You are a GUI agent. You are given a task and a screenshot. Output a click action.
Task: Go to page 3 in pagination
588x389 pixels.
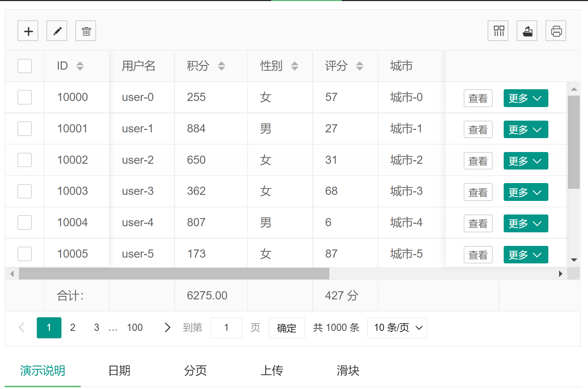(x=96, y=328)
